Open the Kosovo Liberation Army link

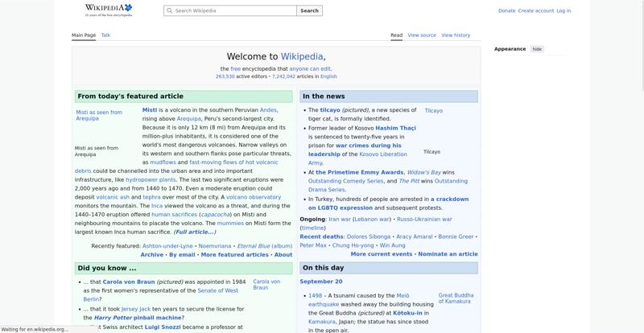357,158
